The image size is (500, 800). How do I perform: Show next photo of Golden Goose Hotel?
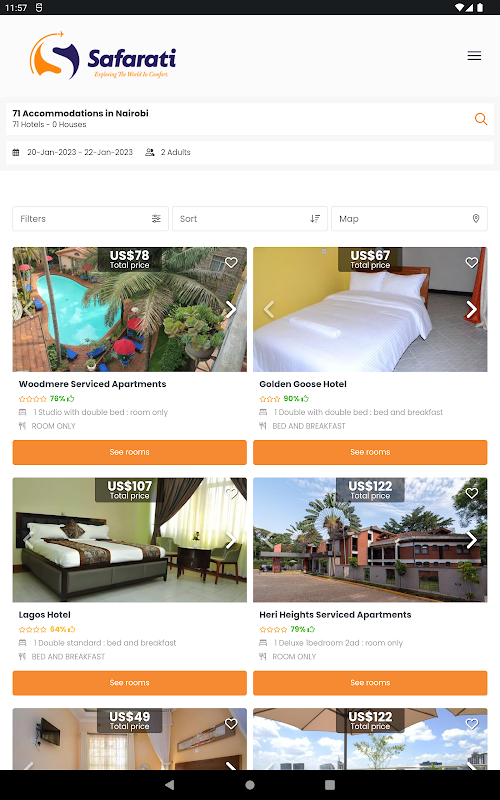pyautogui.click(x=471, y=309)
